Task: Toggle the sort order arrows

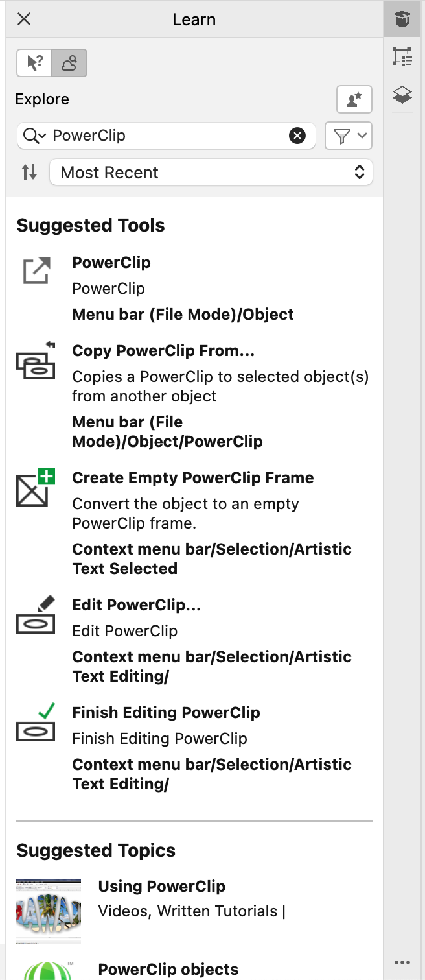Action: coord(29,173)
